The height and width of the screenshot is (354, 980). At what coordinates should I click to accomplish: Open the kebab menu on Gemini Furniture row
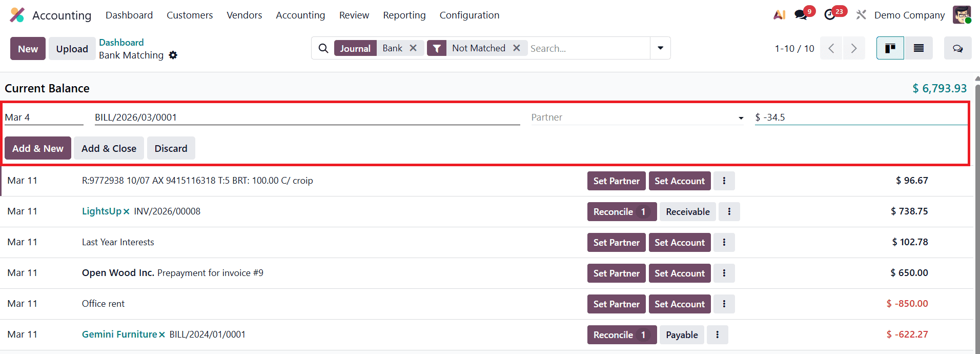point(718,335)
